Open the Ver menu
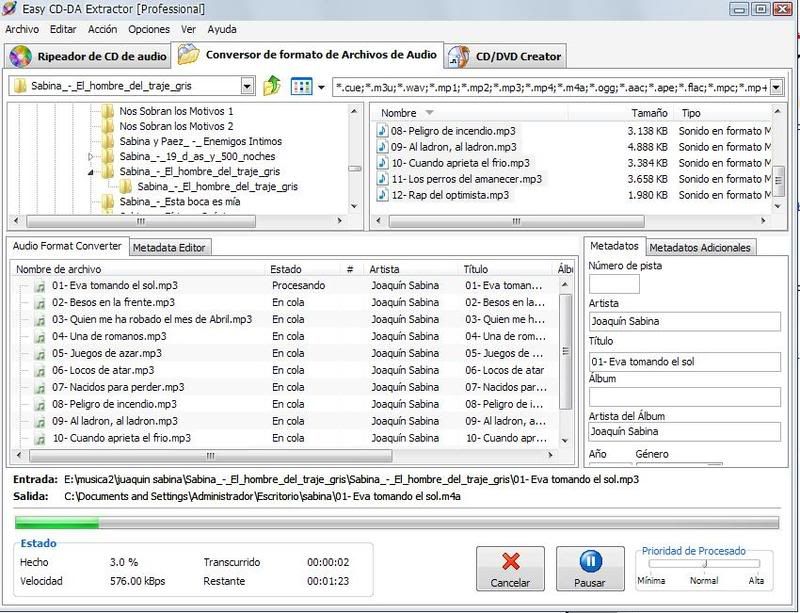Screen dimensions: 800x613 point(188,29)
